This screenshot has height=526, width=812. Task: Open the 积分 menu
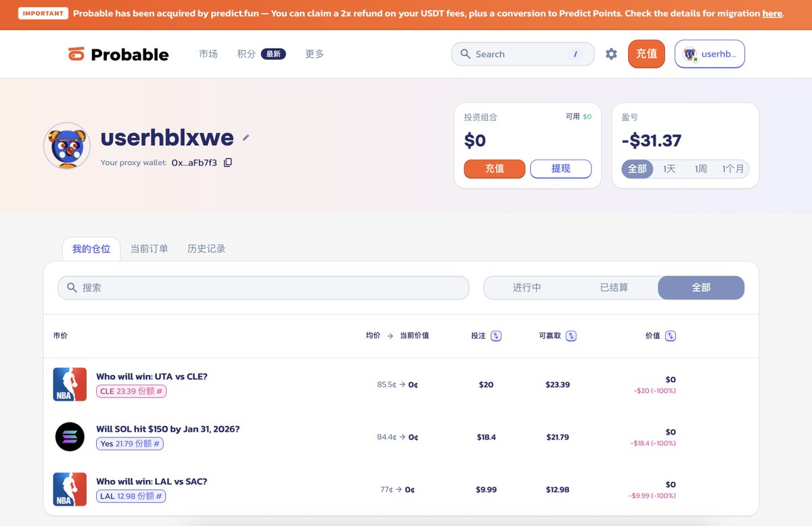click(x=246, y=54)
